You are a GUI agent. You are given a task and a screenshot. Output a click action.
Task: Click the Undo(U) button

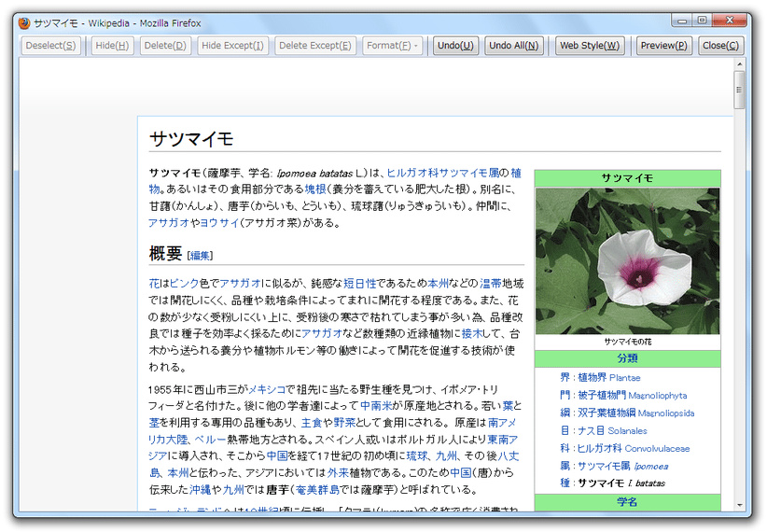(455, 46)
